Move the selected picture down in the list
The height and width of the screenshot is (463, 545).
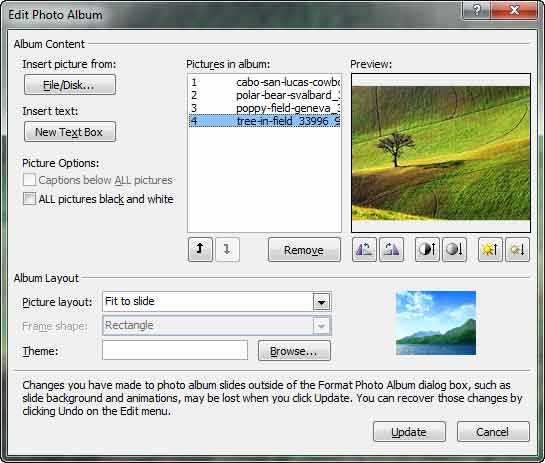point(227,249)
